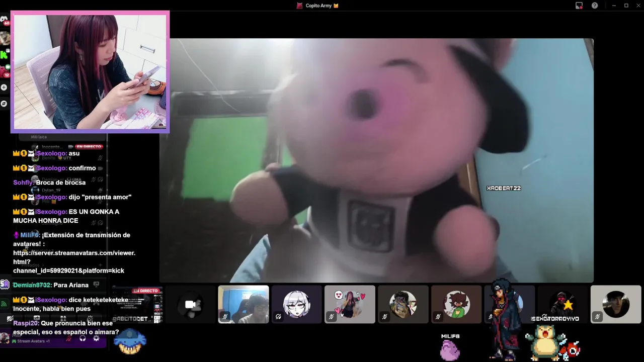Select ISEXOTOPROYIYO star avatar participant tile
Viewport: 644px width, 362px height.
562,305
